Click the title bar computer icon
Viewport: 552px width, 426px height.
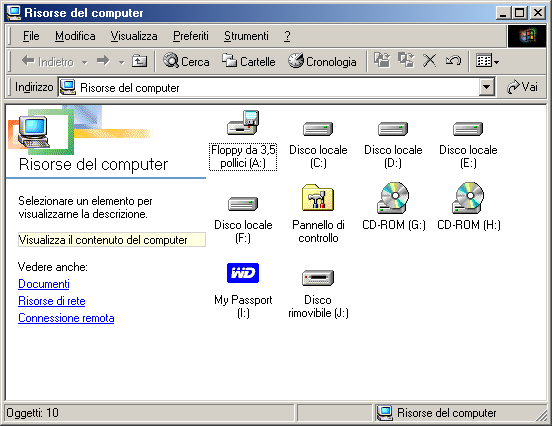[x=14, y=13]
